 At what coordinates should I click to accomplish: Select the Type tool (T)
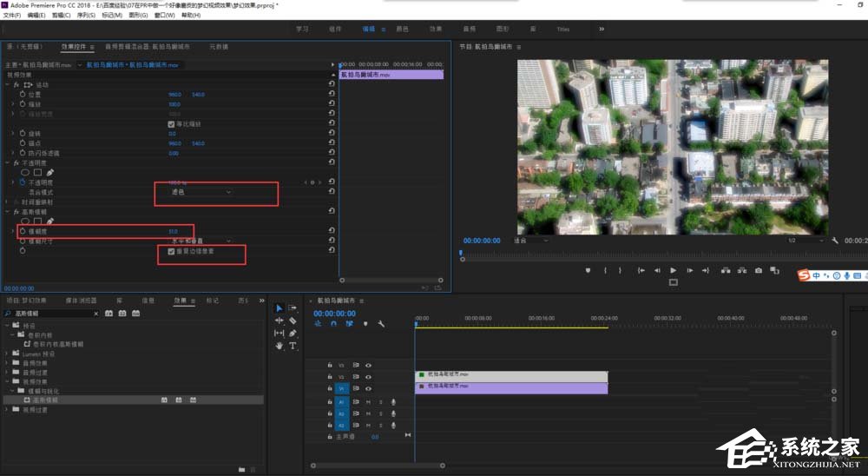[x=293, y=346]
